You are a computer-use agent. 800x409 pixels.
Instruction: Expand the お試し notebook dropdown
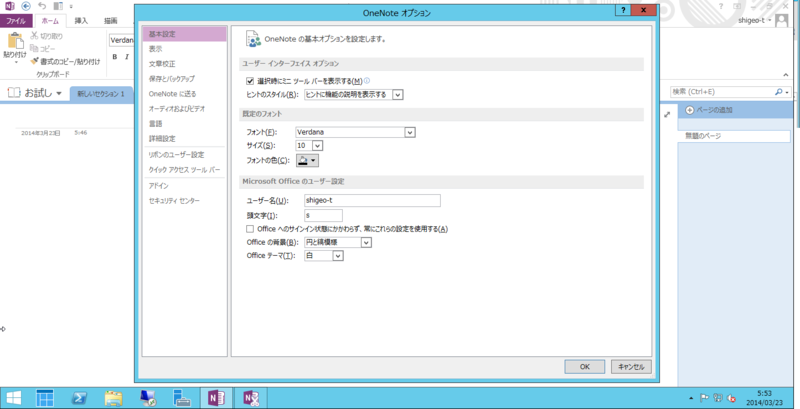59,94
